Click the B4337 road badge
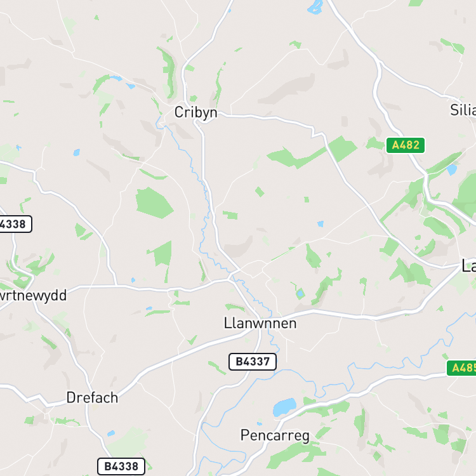 coord(253,362)
